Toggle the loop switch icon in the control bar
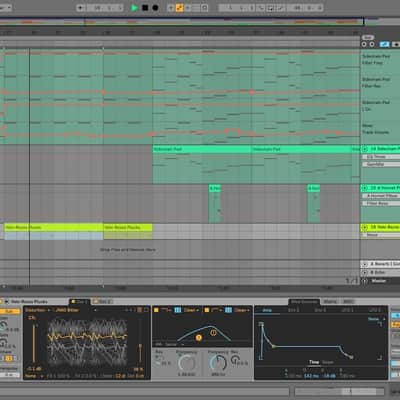Viewport: 400px width, 400px height. click(270, 8)
